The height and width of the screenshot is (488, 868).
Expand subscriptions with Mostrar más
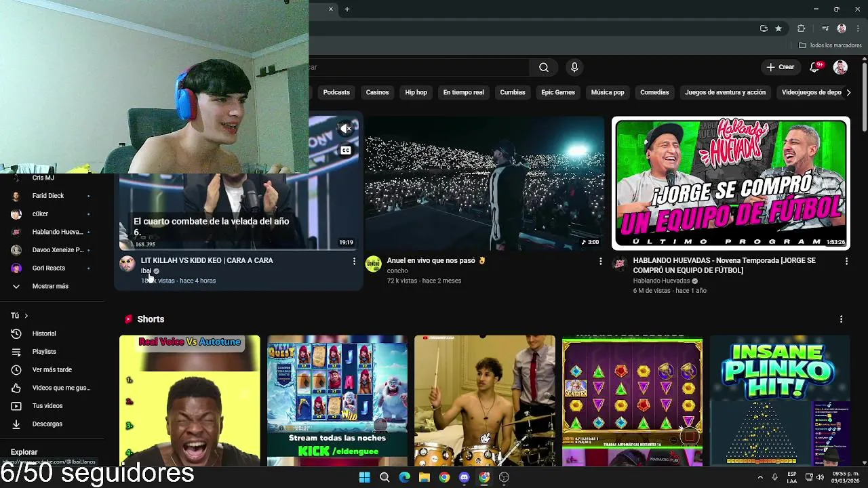click(52, 286)
